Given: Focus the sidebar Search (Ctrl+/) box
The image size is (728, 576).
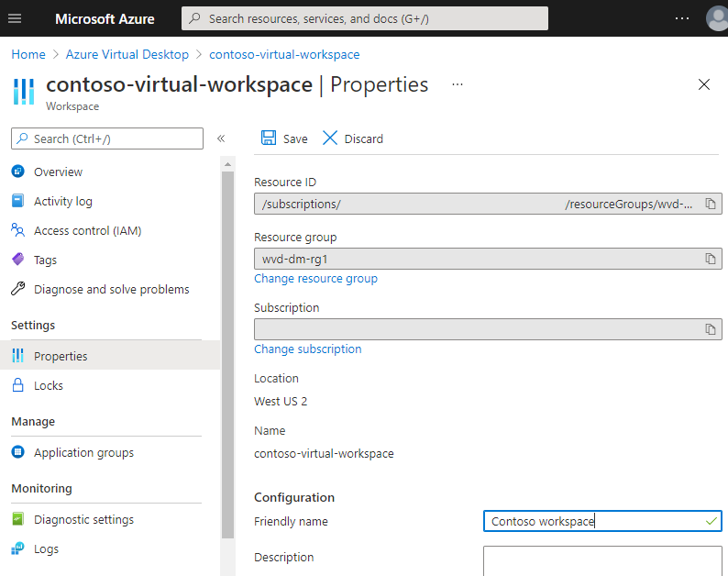Looking at the screenshot, I should (107, 138).
